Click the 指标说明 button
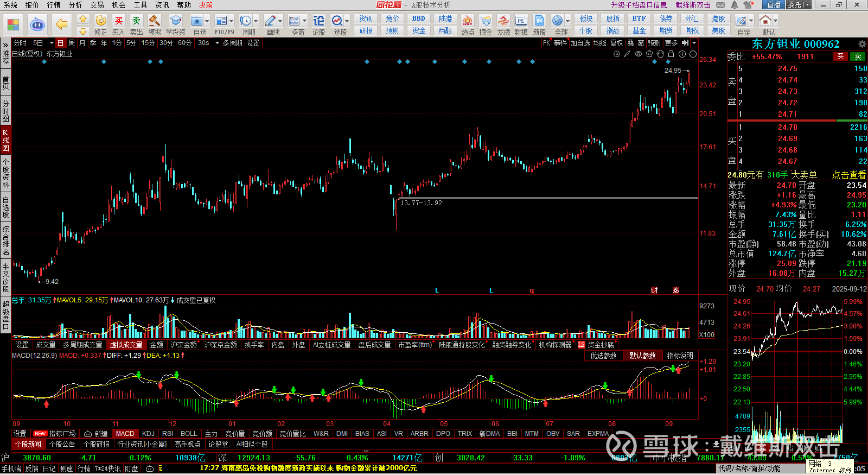 [x=680, y=356]
